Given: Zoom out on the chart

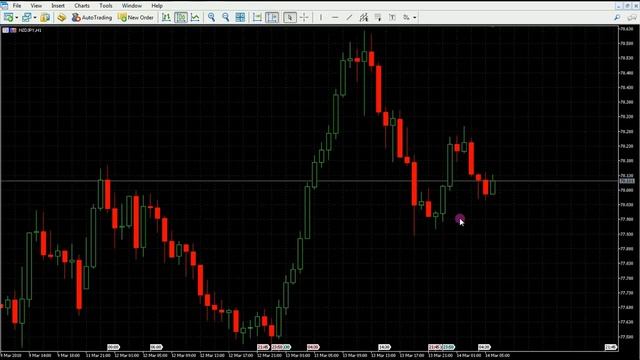Looking at the screenshot, I should pos(226,17).
